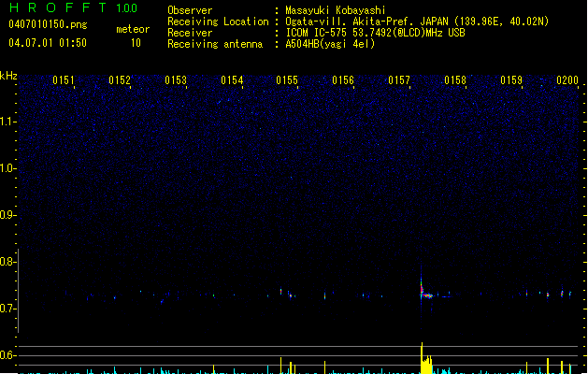Click the 0156 time marker
588x374 pixels.
[x=343, y=80]
